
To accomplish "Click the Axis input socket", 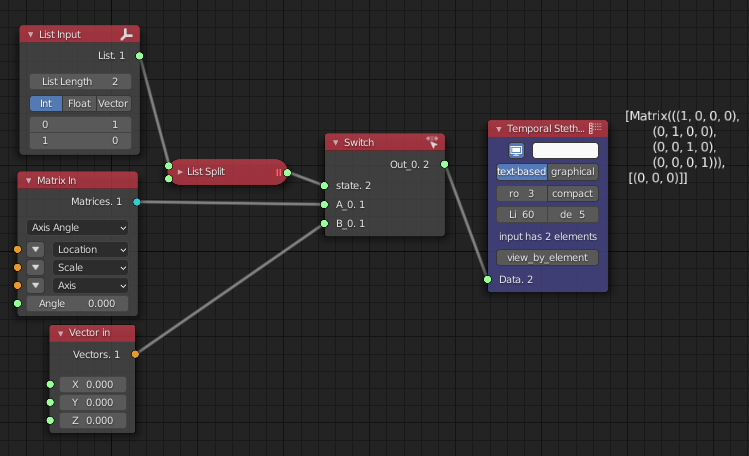I will (18, 286).
